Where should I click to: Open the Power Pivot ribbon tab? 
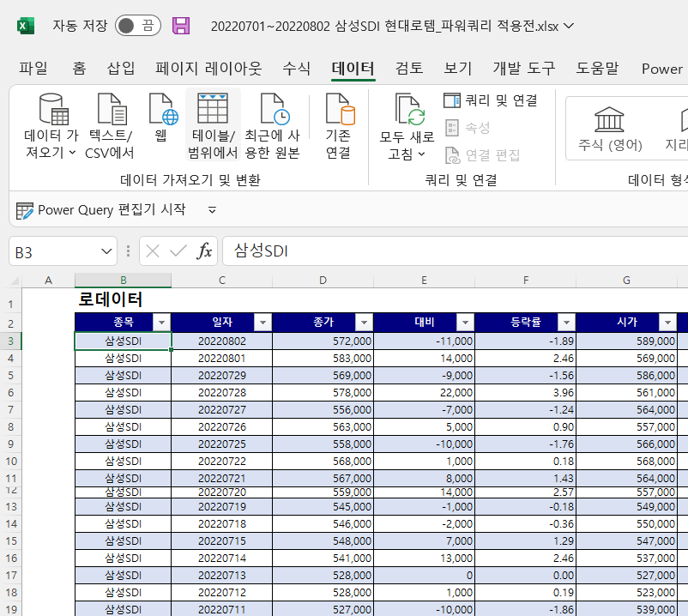(662, 69)
